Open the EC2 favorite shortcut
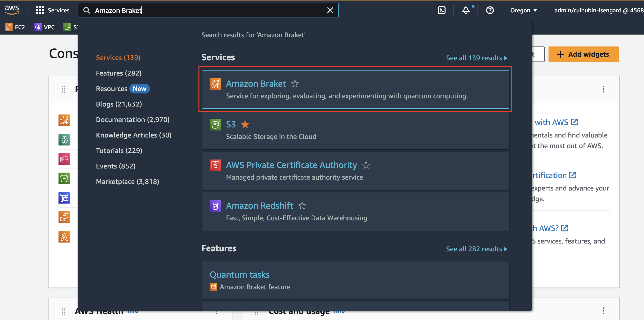Screen dimensions: 644x320 point(15,27)
